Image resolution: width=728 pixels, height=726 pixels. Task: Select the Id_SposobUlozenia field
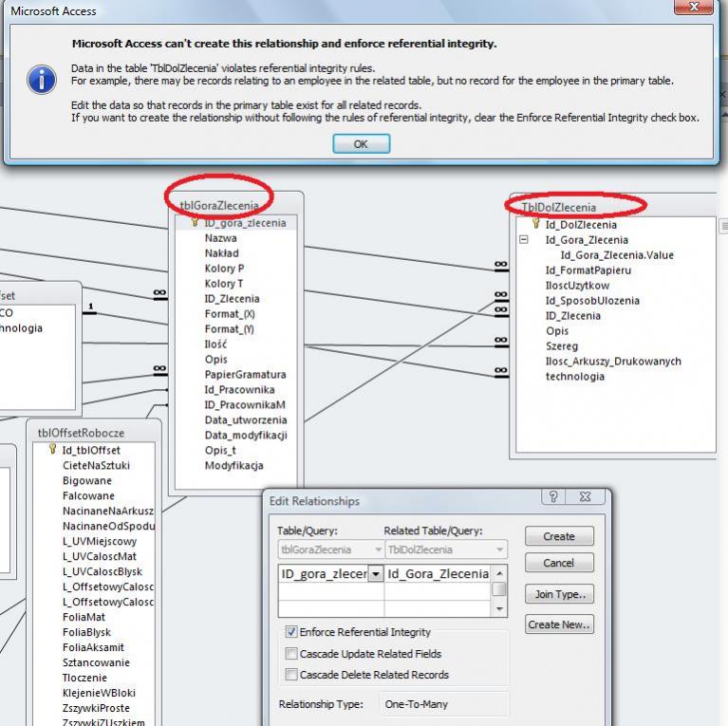592,301
